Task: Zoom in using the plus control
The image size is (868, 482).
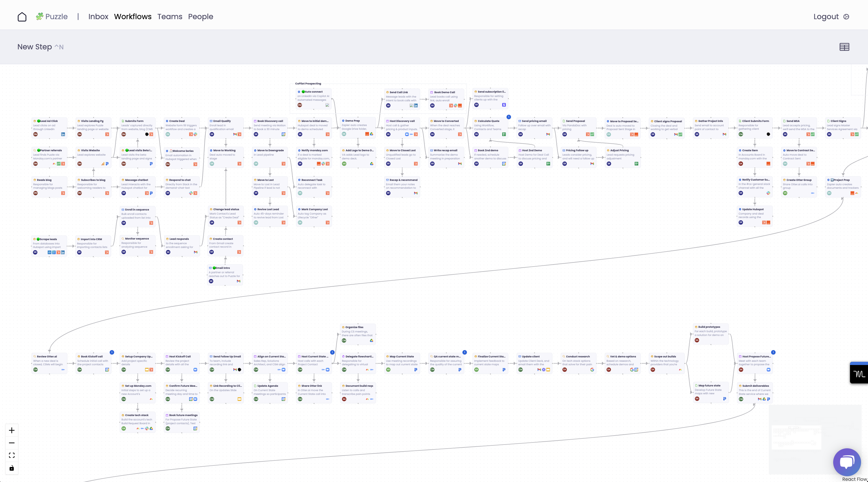Action: 12,430
